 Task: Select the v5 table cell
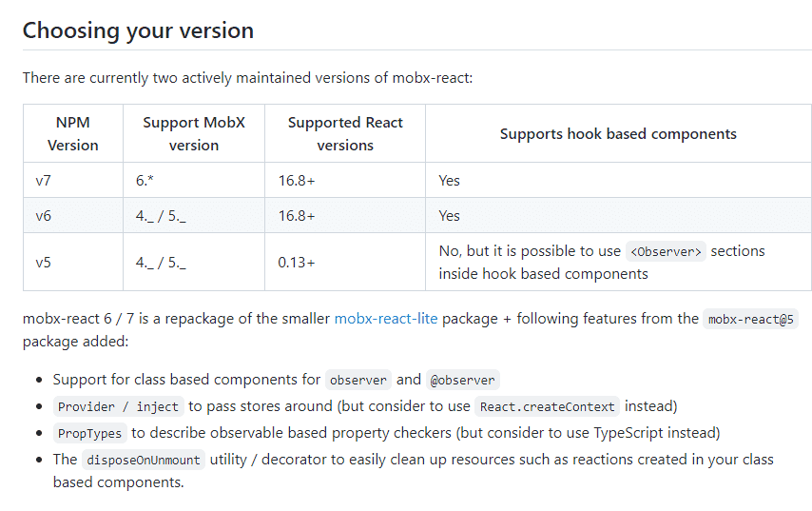tap(73, 263)
